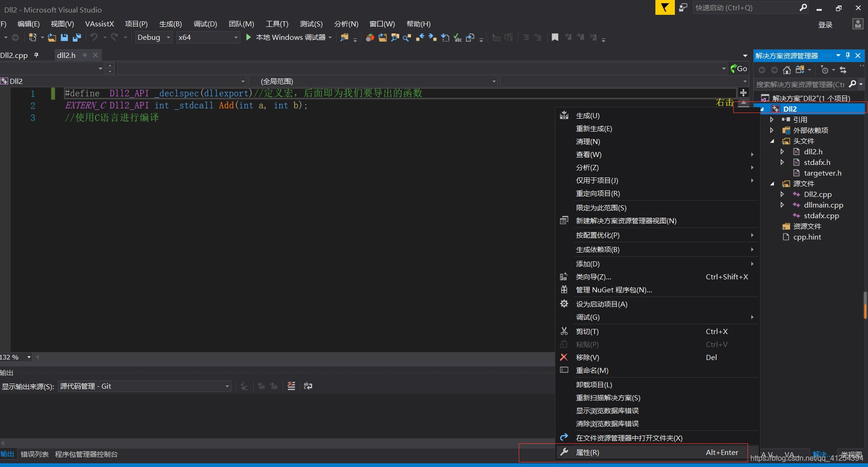This screenshot has width=868, height=467.
Task: Click the clear all output icon
Action: point(291,386)
